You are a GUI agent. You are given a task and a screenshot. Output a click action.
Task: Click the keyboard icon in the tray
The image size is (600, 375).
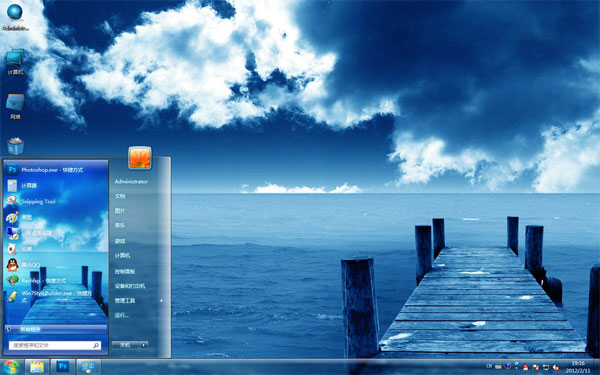[x=498, y=367]
